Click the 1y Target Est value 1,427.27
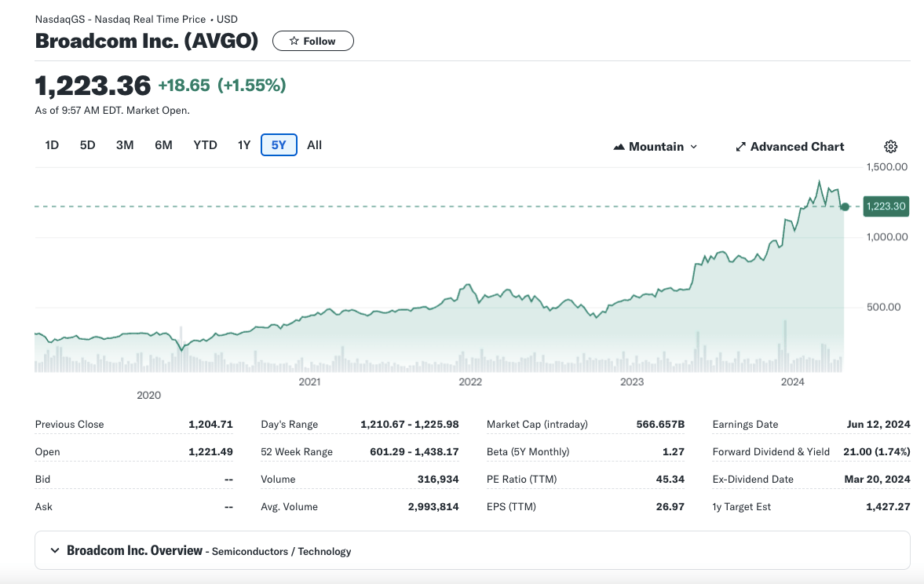 (x=888, y=507)
